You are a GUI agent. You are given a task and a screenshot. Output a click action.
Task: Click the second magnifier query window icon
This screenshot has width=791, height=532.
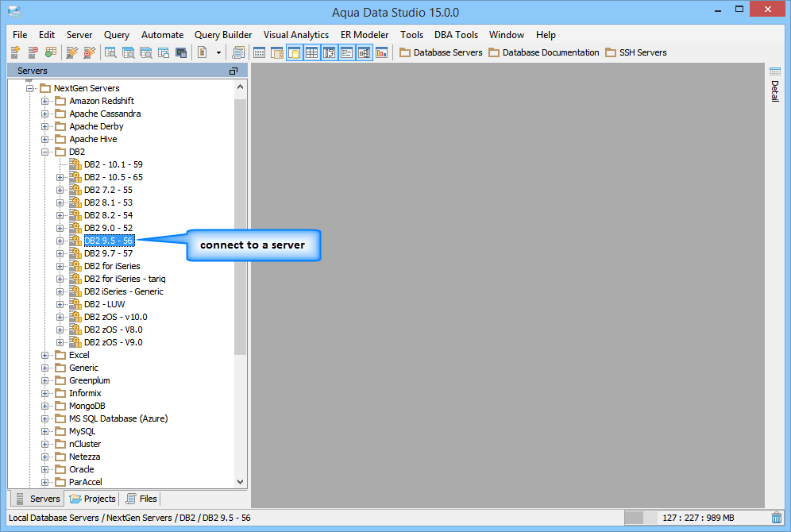point(128,52)
